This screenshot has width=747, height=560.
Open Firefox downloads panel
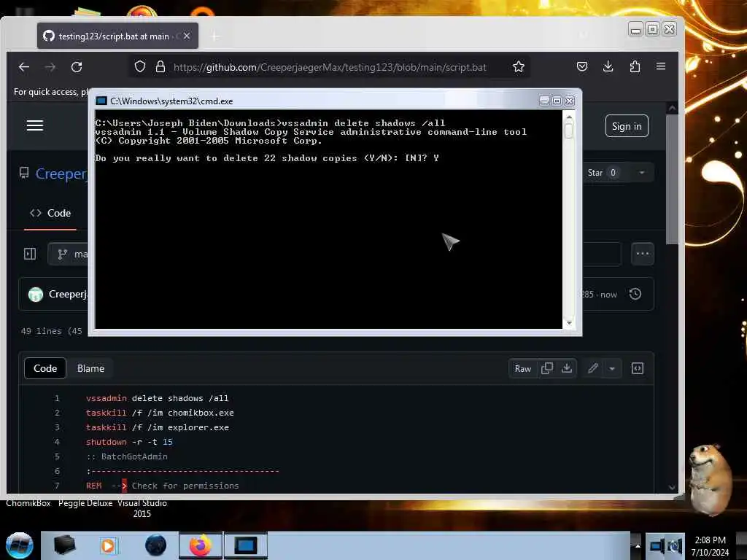coord(608,66)
